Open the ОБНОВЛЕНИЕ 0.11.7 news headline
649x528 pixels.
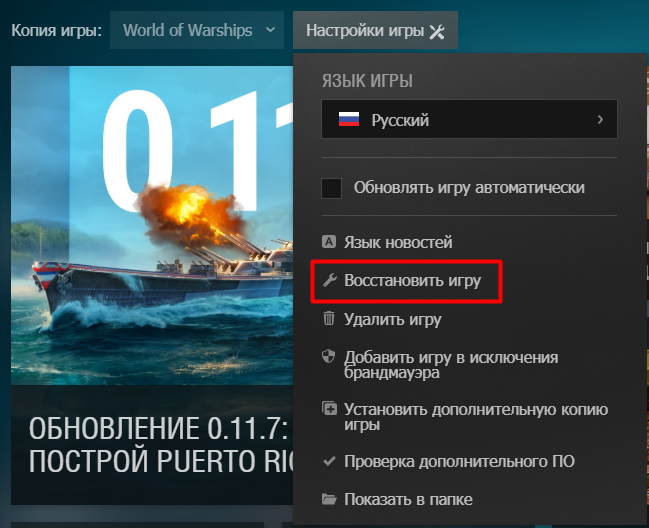[161, 445]
